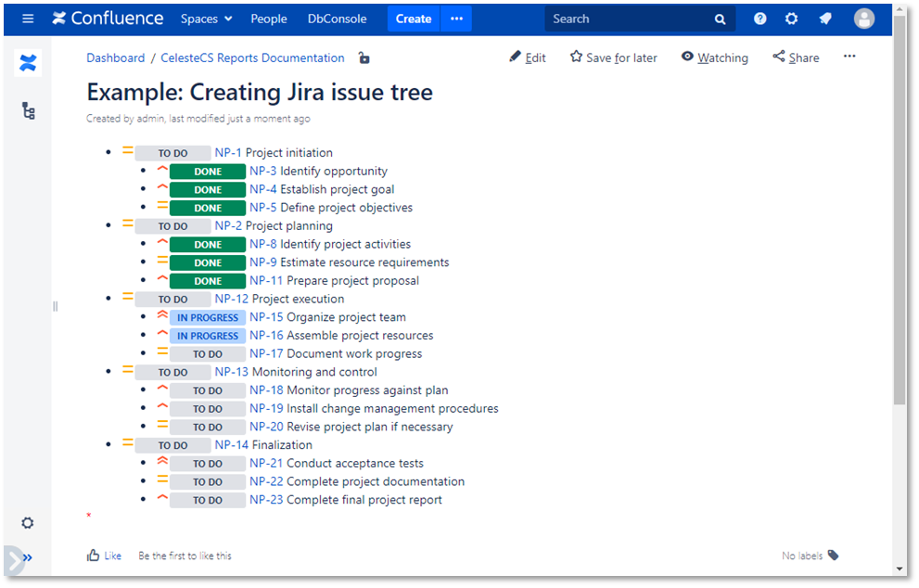This screenshot has width=919, height=588.
Task: Open the Spaces dropdown menu
Action: coord(206,19)
